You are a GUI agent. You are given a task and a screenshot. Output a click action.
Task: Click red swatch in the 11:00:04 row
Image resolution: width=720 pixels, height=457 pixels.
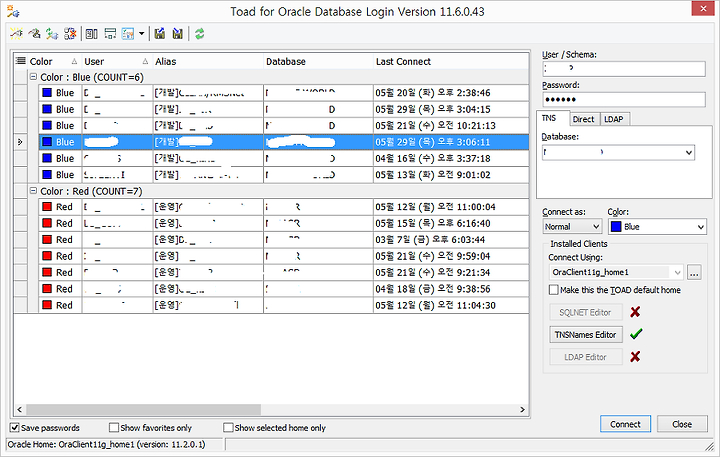(47, 207)
